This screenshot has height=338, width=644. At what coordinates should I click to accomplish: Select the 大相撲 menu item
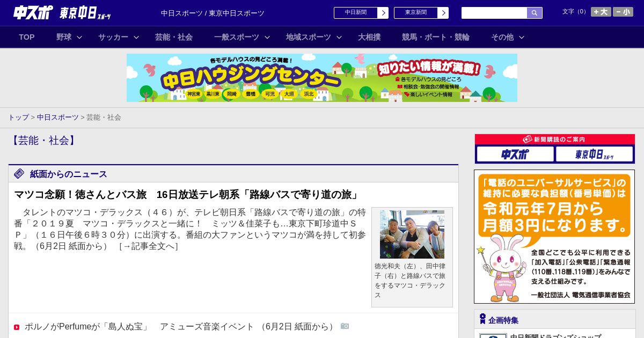pyautogui.click(x=369, y=37)
